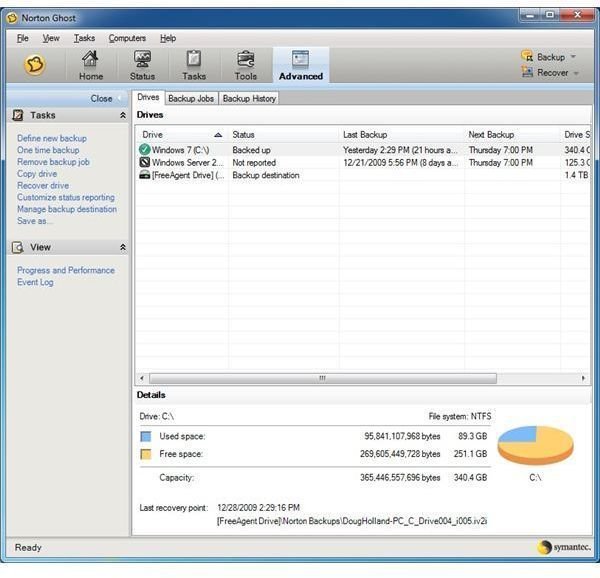Click the 1.4 TB drive size cell
The width and height of the screenshot is (600, 578).
(576, 175)
